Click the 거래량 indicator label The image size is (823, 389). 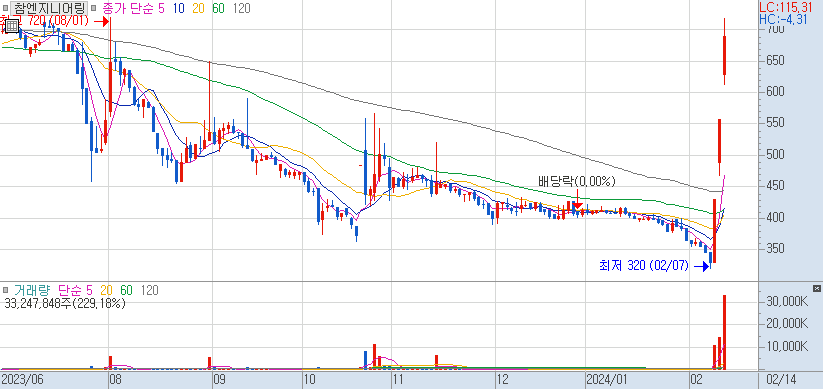tap(33, 290)
